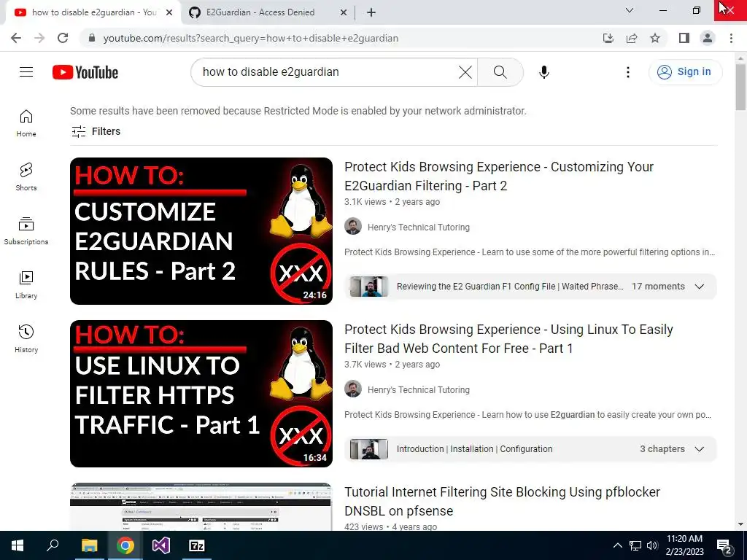
Task: View site information lock icon
Action: coord(93,38)
